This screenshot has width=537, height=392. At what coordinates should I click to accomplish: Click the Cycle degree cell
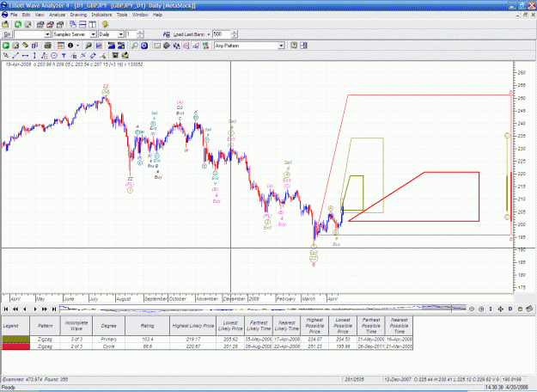coord(108,346)
